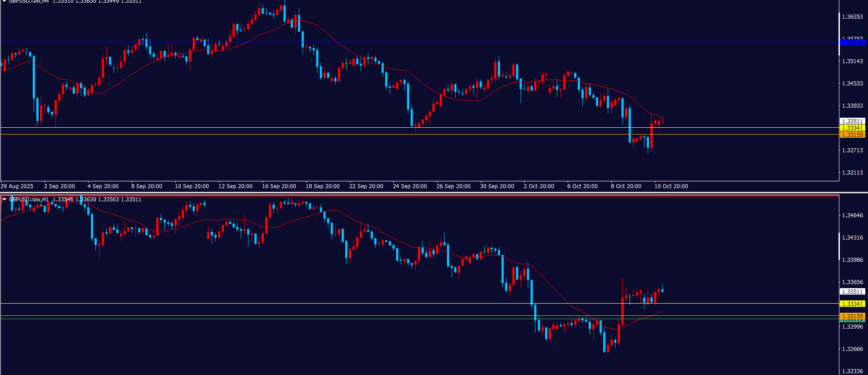The image size is (868, 375).
Task: Click the white vertical marker on H1 price scale
Action: click(839, 245)
